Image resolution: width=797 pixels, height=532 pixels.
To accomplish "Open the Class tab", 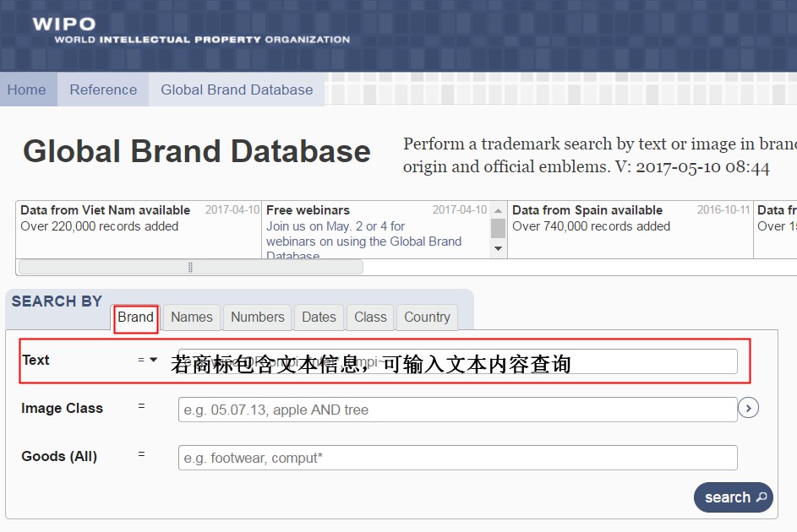I will (x=370, y=318).
